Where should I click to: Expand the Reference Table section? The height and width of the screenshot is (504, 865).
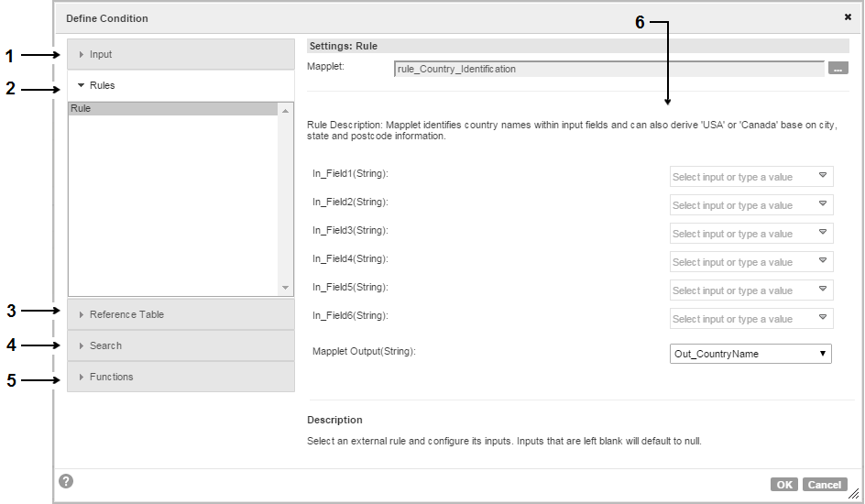[181, 314]
